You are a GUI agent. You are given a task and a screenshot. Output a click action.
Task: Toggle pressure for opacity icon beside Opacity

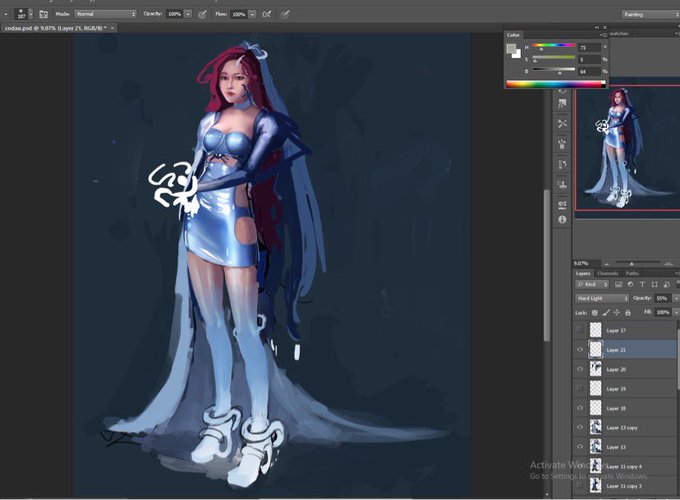[202, 14]
